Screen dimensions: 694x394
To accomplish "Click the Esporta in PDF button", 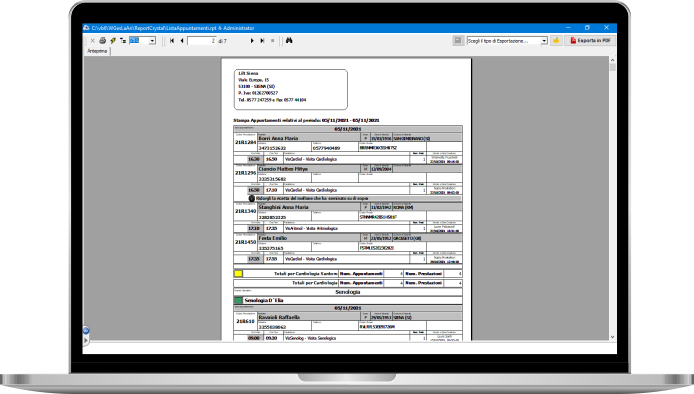I will click(x=590, y=40).
